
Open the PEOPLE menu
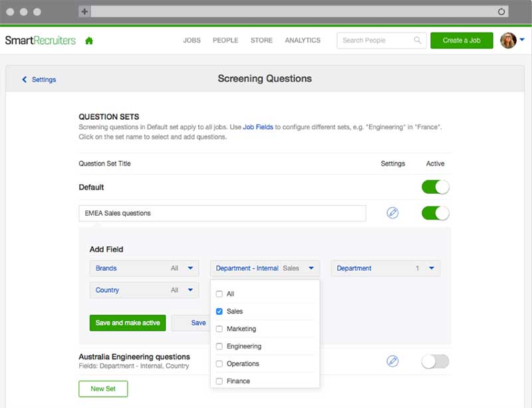(225, 40)
